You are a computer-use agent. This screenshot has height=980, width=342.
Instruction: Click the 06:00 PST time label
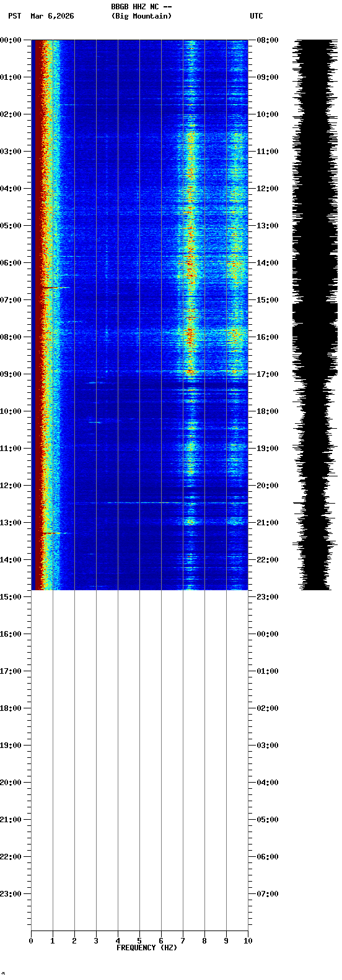[11, 263]
